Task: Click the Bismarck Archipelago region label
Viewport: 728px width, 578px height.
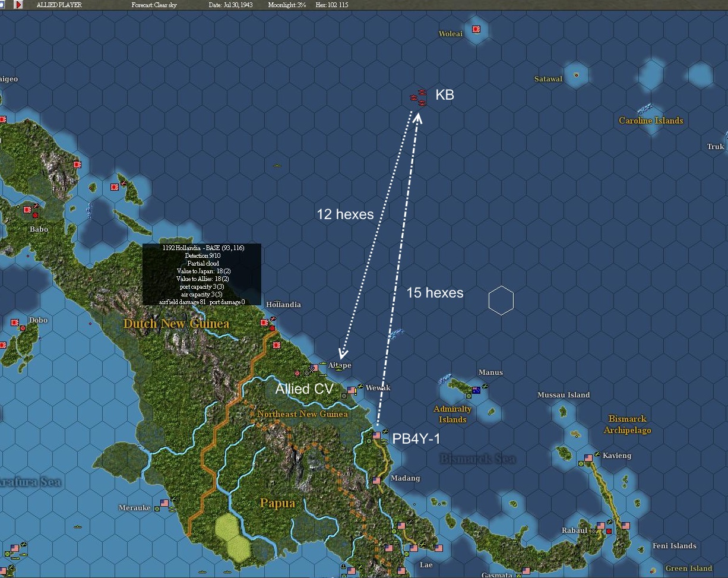Action: (x=628, y=425)
